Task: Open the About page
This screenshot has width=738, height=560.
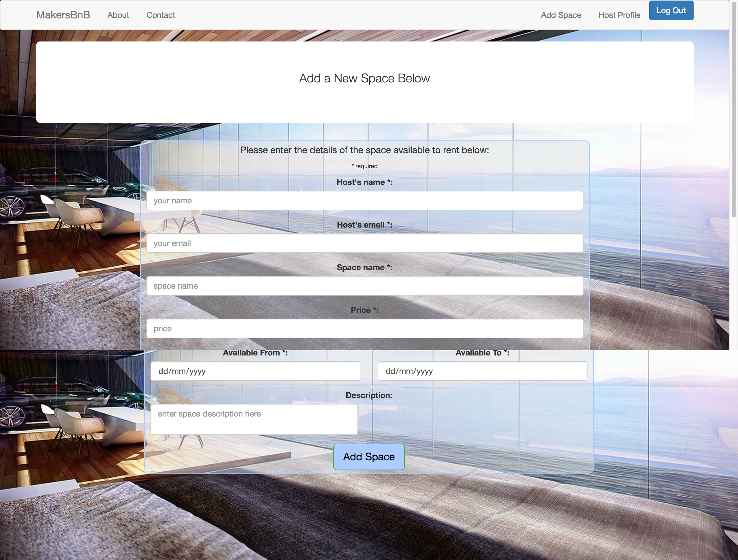Action: click(118, 15)
